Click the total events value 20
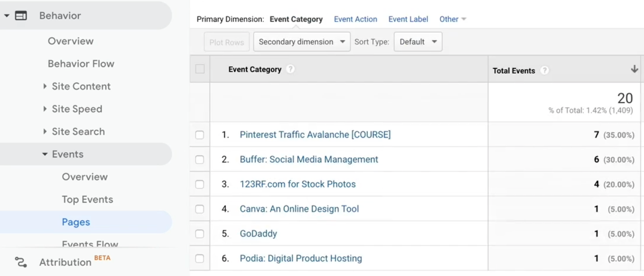 pyautogui.click(x=625, y=98)
